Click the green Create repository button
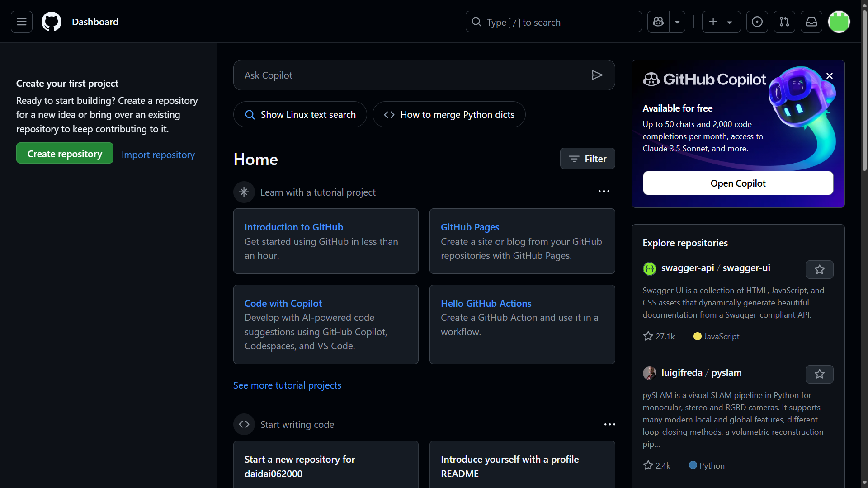The width and height of the screenshot is (868, 488). pyautogui.click(x=65, y=153)
